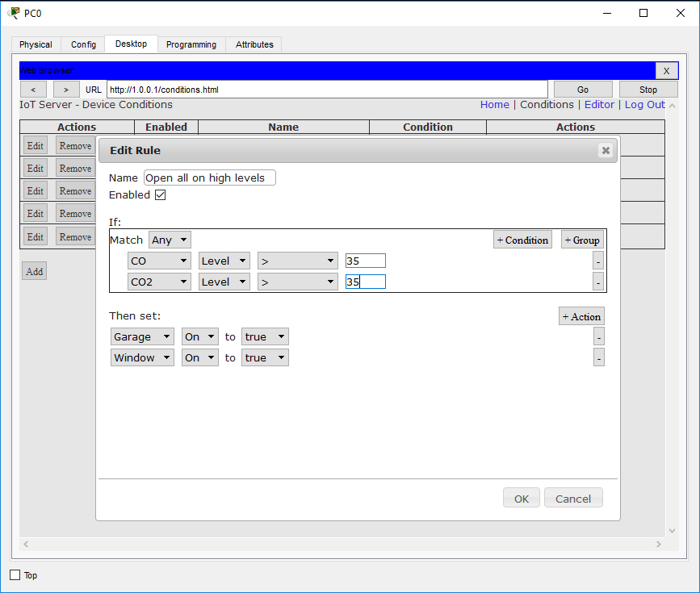This screenshot has width=700, height=593.
Task: Close the Edit Rule dialog with its X icon
Action: tap(606, 150)
